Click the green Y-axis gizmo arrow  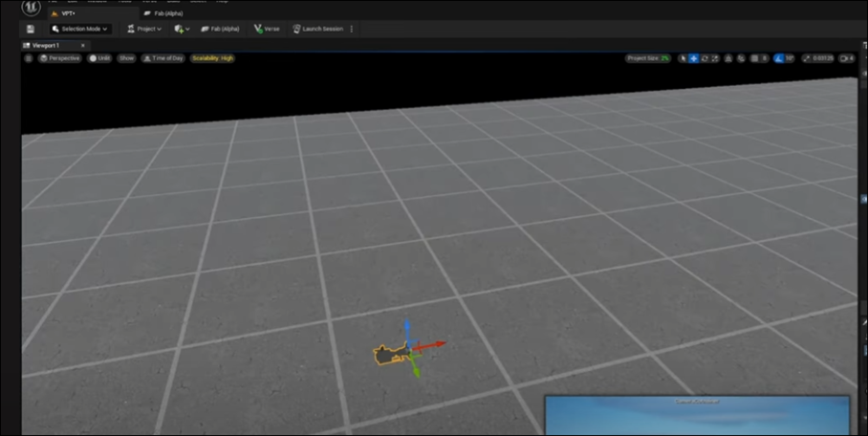(x=415, y=368)
